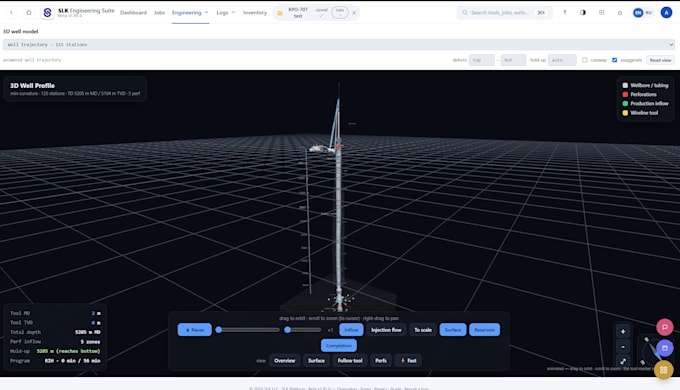
Task: Select the Follow tool camera view
Action: pyautogui.click(x=350, y=361)
